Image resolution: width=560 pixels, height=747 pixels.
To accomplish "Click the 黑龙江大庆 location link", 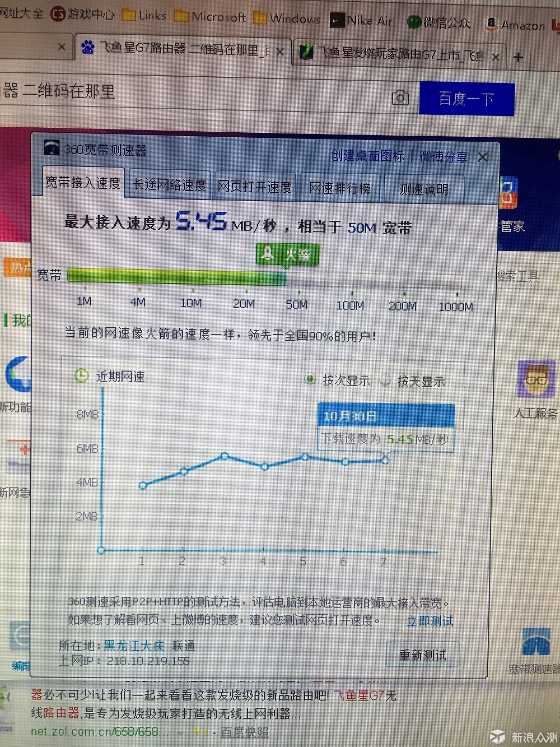I will 134,646.
